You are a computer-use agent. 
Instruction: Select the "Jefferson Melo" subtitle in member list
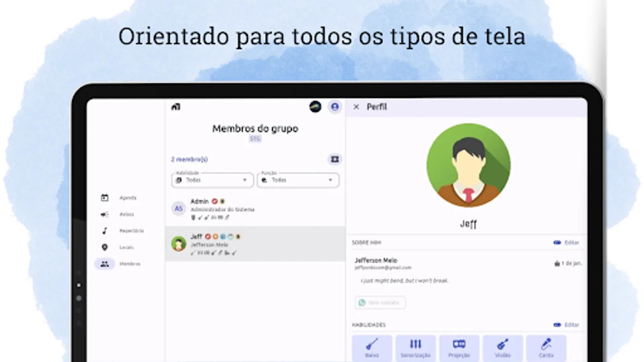pyautogui.click(x=209, y=245)
